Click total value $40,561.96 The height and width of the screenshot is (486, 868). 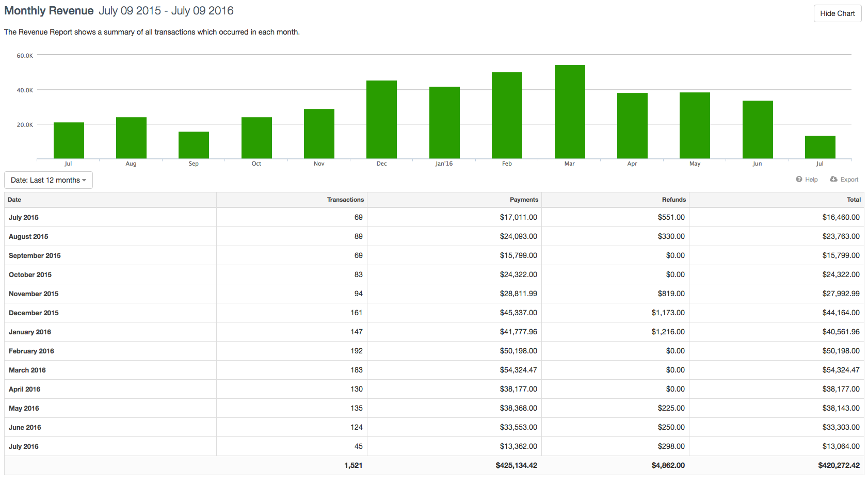point(841,332)
